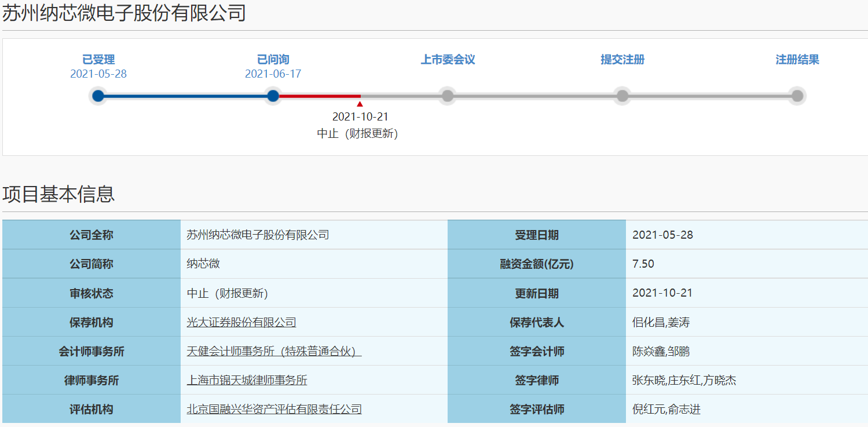Select the 已受理 stage label
The height and width of the screenshot is (427, 868).
[x=98, y=60]
